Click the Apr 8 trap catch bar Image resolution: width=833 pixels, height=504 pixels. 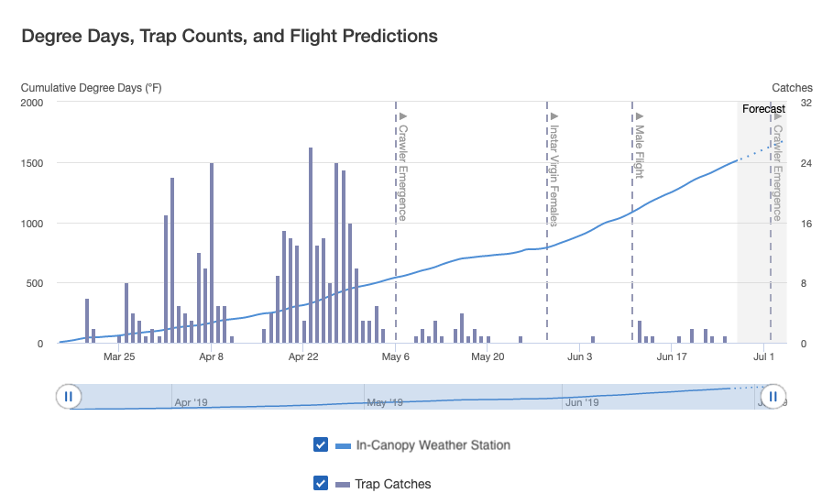(212, 253)
